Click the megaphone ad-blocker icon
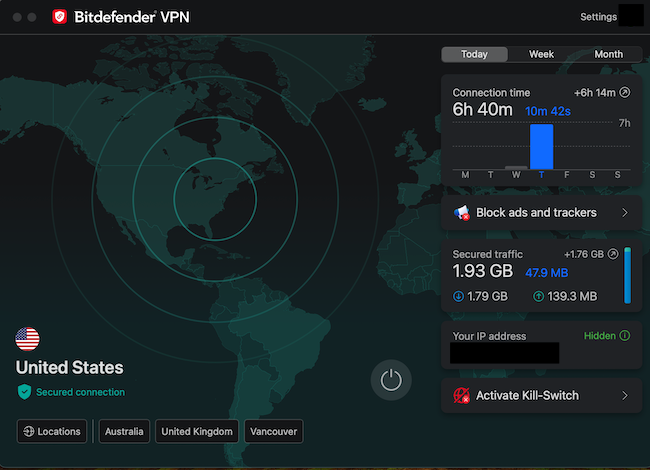The image size is (650, 470). [461, 213]
